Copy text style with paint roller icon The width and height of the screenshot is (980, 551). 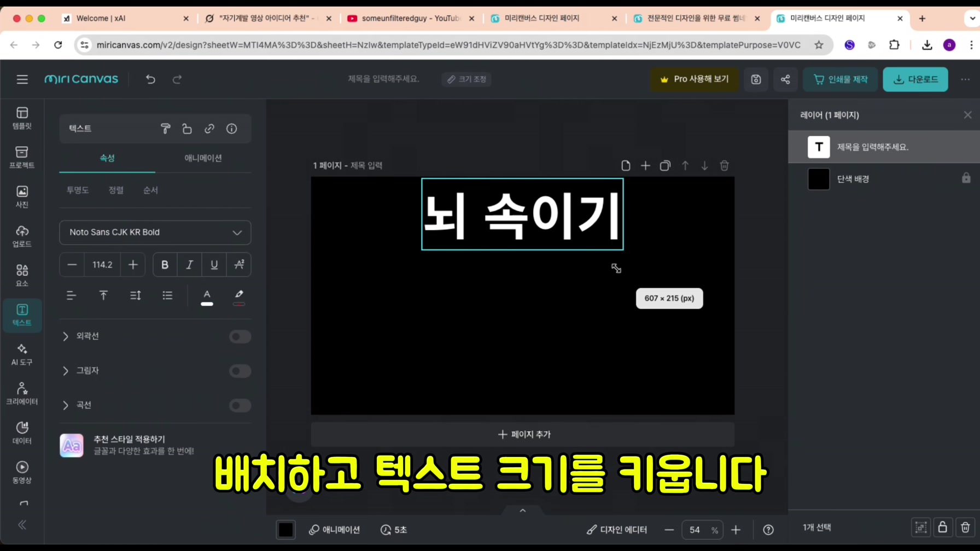click(x=165, y=129)
